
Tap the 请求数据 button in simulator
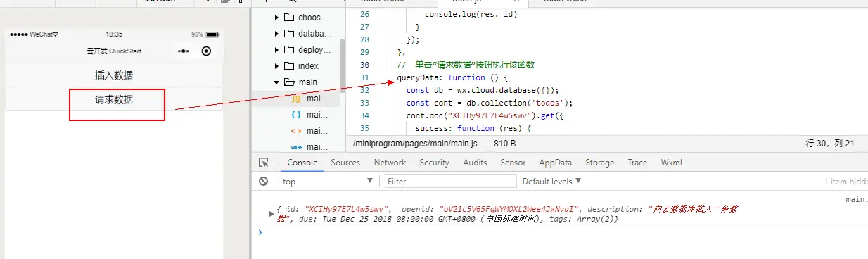pyautogui.click(x=114, y=99)
